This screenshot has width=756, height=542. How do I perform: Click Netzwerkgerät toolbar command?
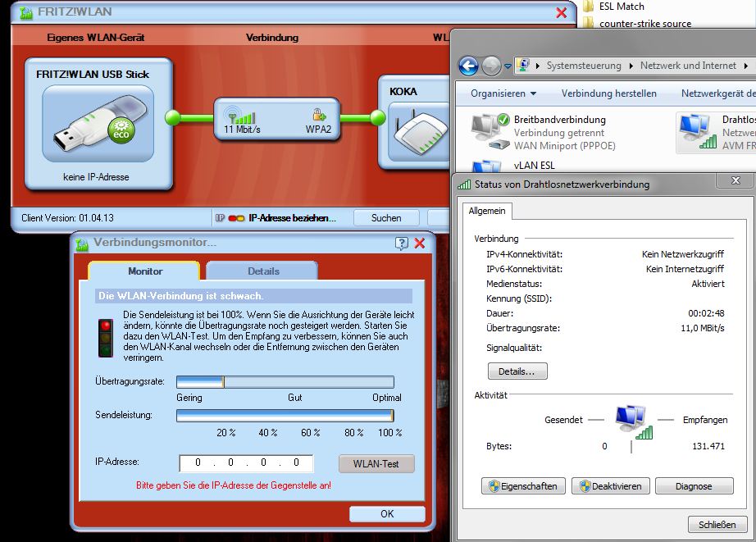point(718,93)
